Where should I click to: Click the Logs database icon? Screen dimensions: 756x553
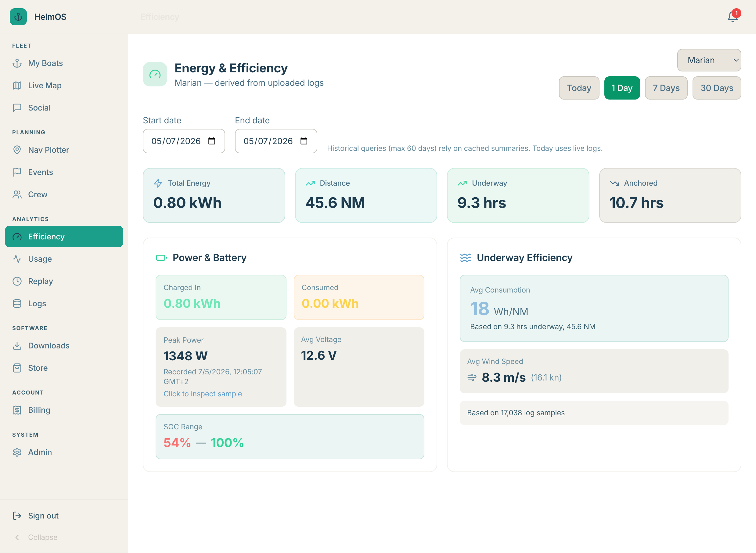17,304
